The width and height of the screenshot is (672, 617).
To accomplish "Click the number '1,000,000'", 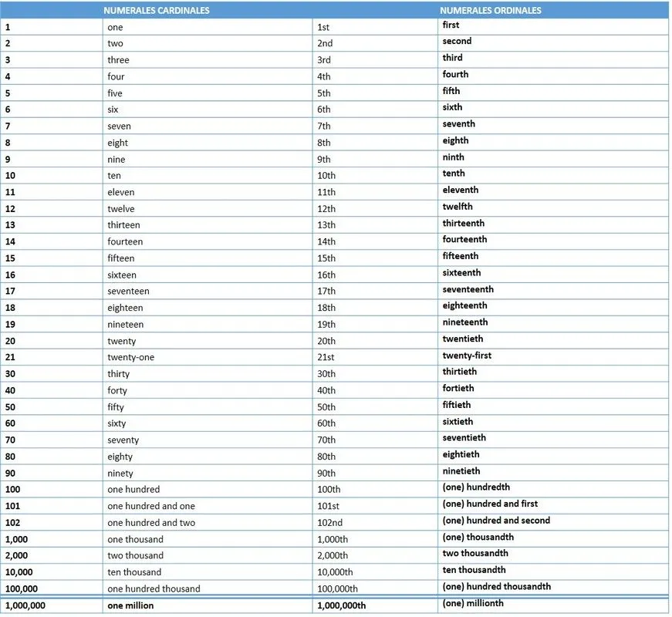I will pyautogui.click(x=25, y=606).
